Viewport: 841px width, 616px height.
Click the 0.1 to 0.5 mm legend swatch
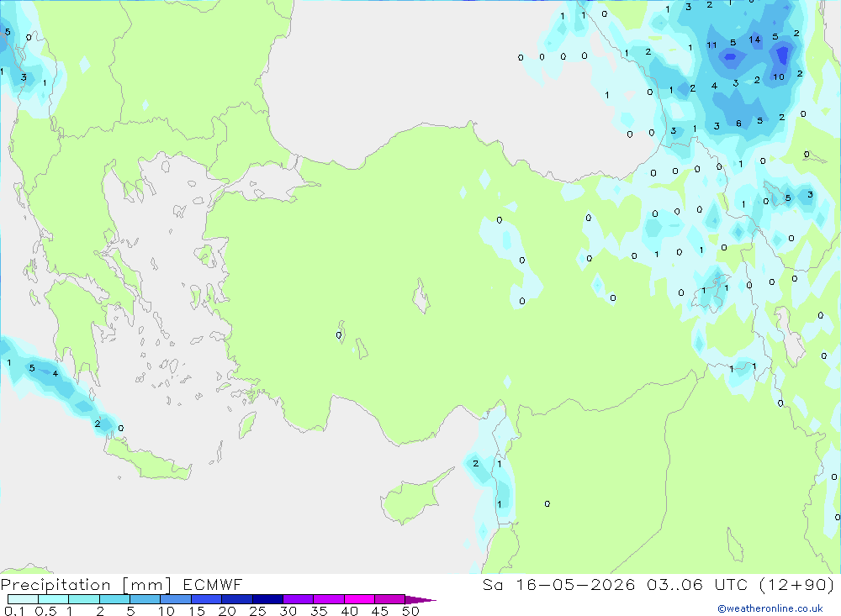[23, 599]
